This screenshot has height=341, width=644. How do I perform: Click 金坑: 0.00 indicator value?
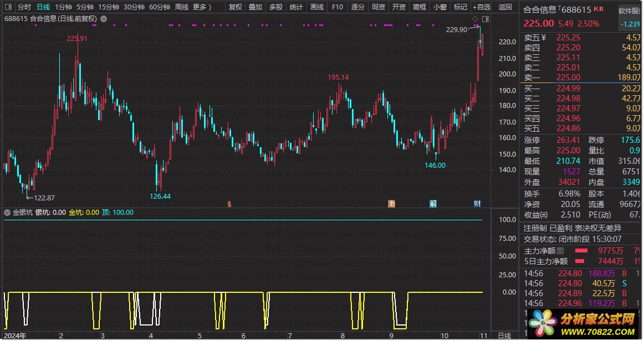click(x=84, y=213)
